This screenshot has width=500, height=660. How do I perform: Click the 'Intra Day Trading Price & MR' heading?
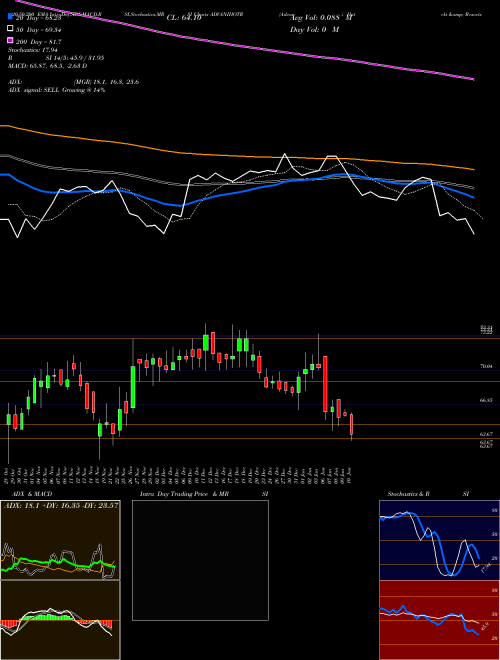point(184,494)
